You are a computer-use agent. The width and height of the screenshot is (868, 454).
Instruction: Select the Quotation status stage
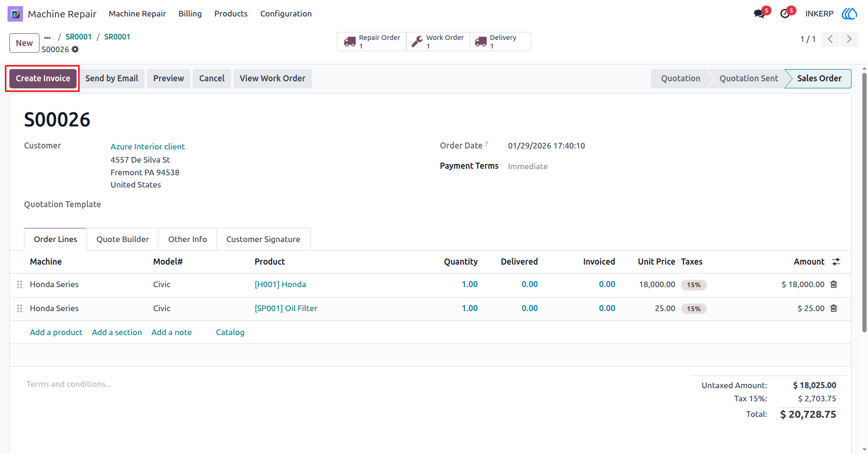pos(680,78)
